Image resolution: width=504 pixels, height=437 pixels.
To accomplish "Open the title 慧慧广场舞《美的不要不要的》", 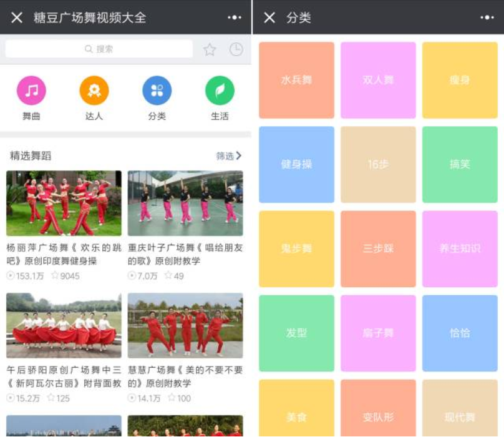I will [x=185, y=376].
